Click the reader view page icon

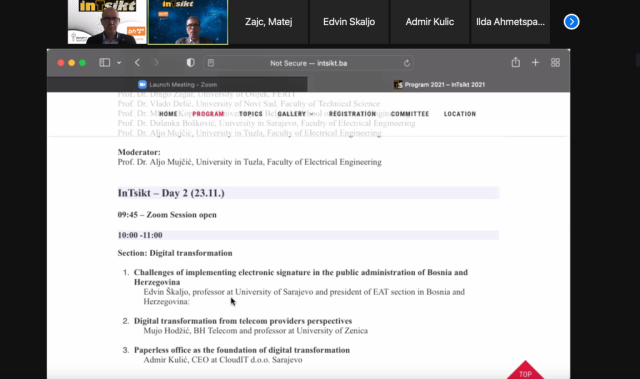coord(211,63)
